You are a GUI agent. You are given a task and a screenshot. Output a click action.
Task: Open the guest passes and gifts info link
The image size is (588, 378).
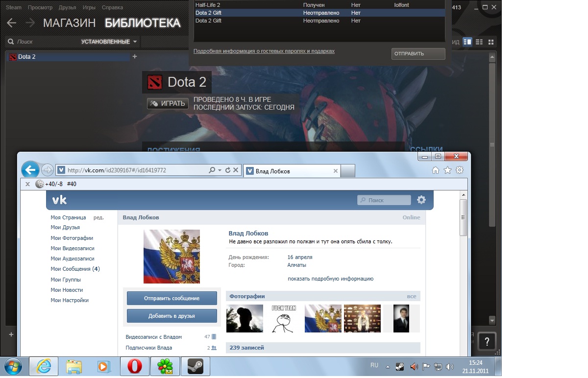(264, 51)
